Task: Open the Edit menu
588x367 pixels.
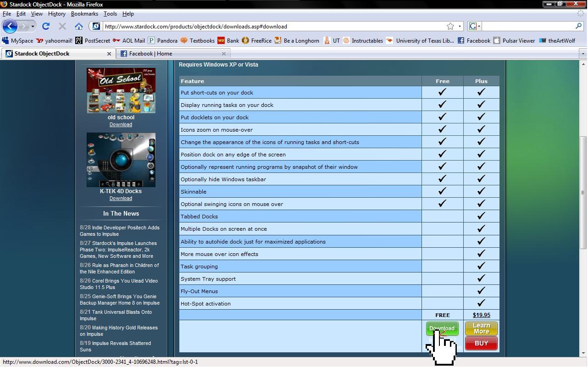Action: tap(21, 14)
